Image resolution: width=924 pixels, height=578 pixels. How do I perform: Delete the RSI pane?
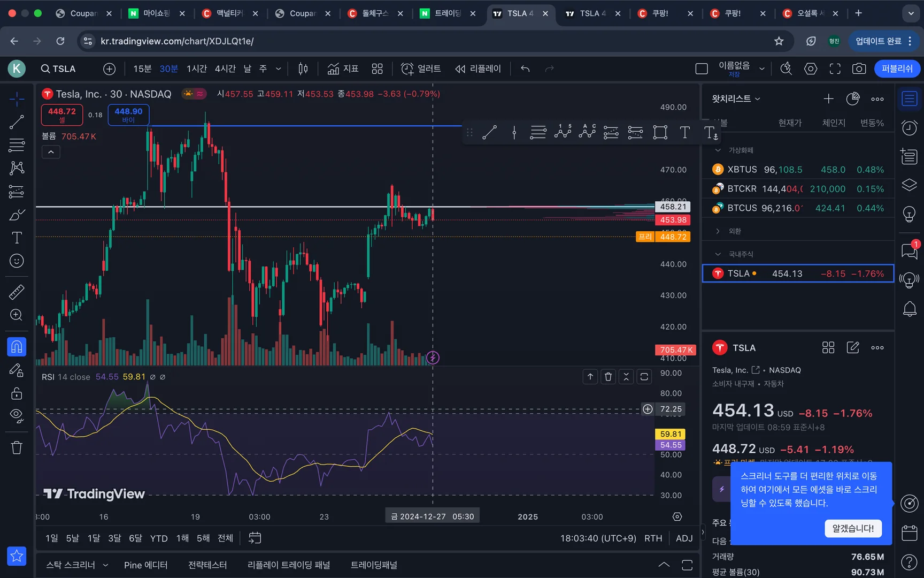(x=608, y=377)
